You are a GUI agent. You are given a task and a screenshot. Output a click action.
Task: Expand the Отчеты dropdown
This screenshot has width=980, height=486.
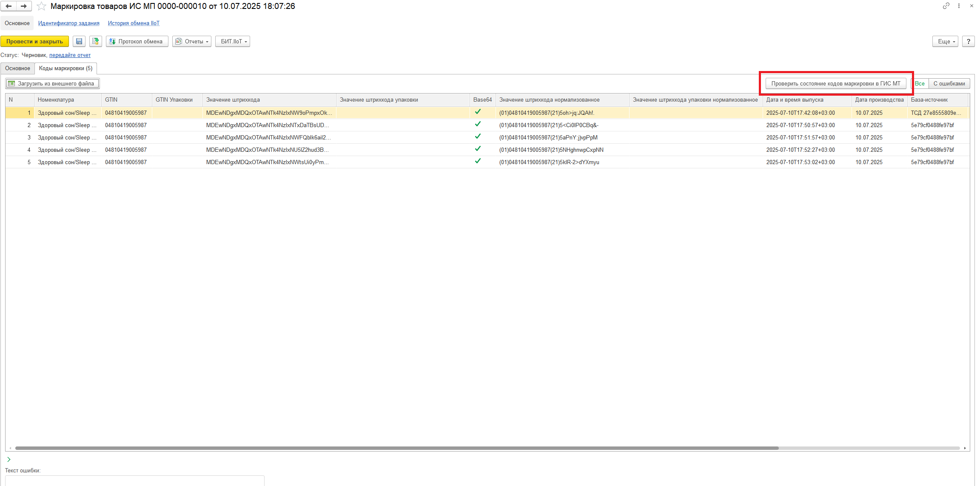coord(192,41)
